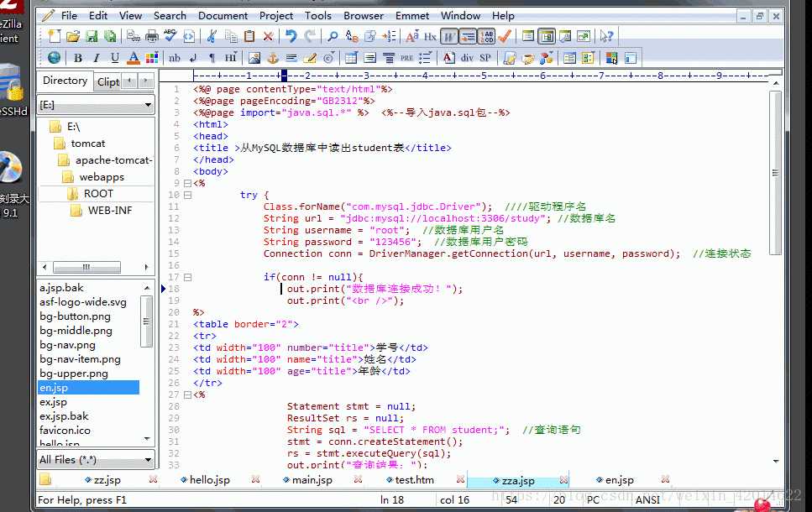Select the webapps folder in the tree

[102, 177]
